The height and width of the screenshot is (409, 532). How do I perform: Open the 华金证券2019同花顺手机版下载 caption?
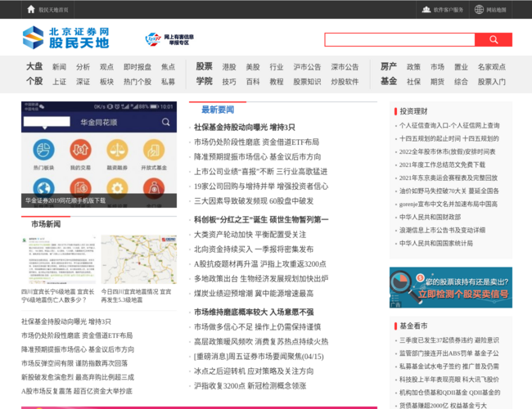[x=65, y=200]
